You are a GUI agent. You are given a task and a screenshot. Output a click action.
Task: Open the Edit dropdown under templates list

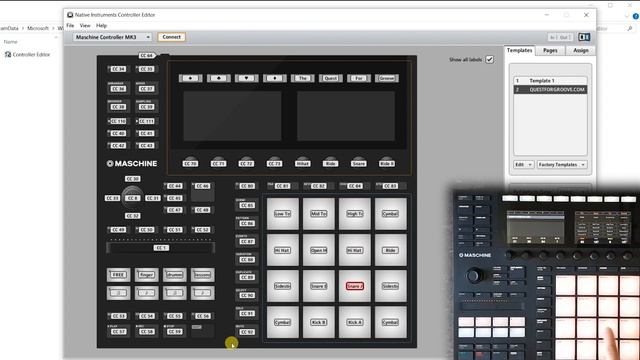click(523, 164)
